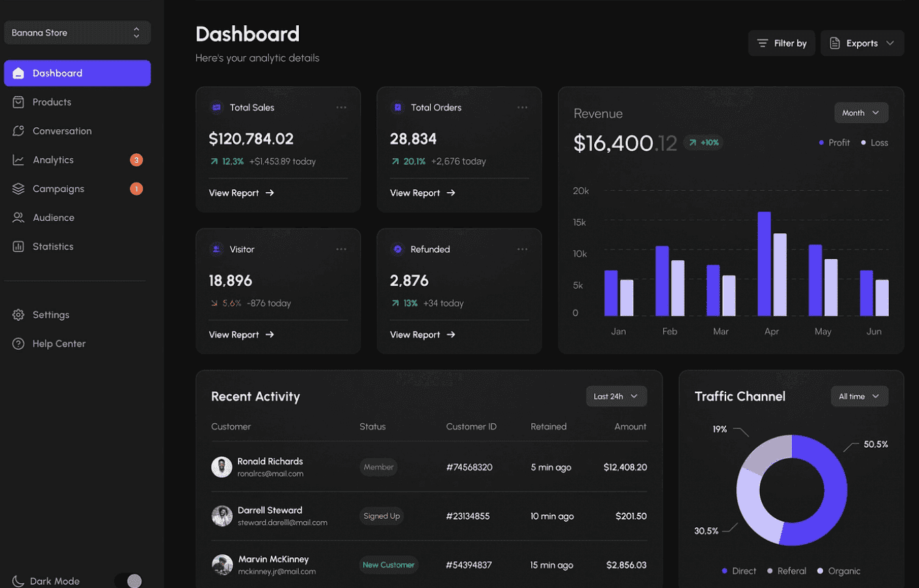Click the Conversation chat bubble icon
The height and width of the screenshot is (588, 919).
coord(18,131)
